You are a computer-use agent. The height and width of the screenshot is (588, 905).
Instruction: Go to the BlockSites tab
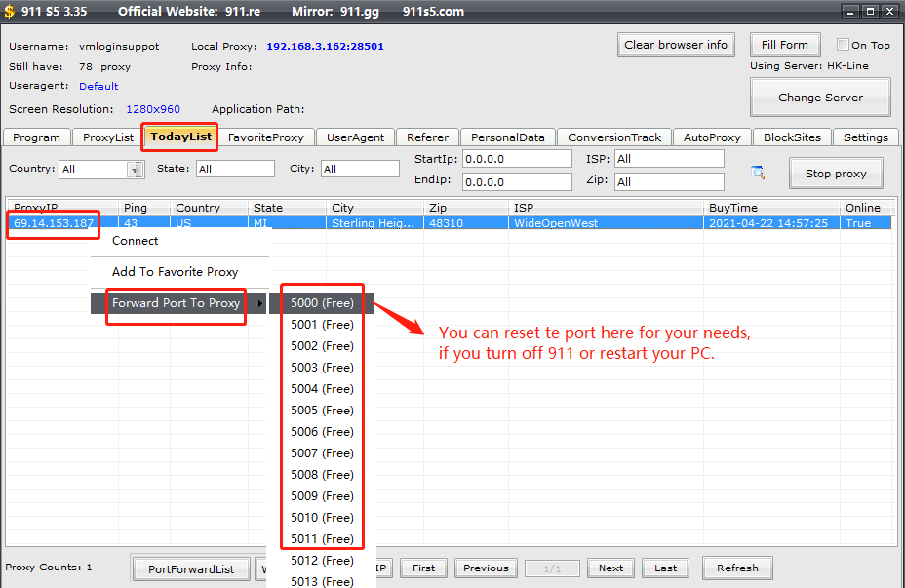tap(793, 137)
